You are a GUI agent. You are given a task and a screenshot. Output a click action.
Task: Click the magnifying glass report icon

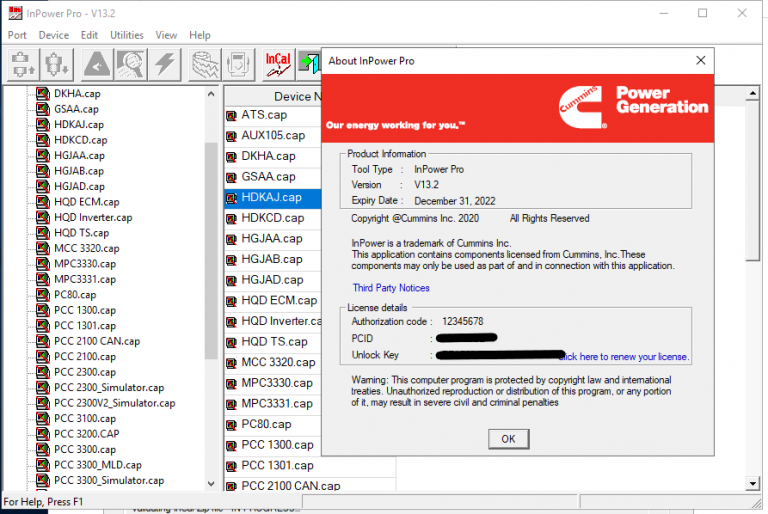pos(131,64)
